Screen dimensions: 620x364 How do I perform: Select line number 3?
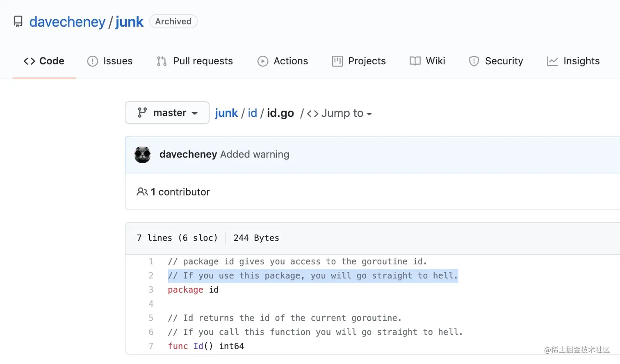tap(151, 290)
